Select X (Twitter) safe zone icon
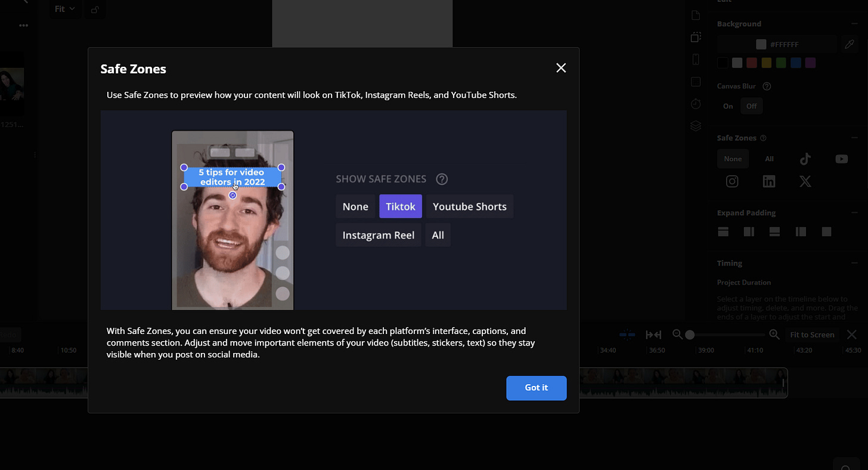The width and height of the screenshot is (868, 470). coord(805,182)
